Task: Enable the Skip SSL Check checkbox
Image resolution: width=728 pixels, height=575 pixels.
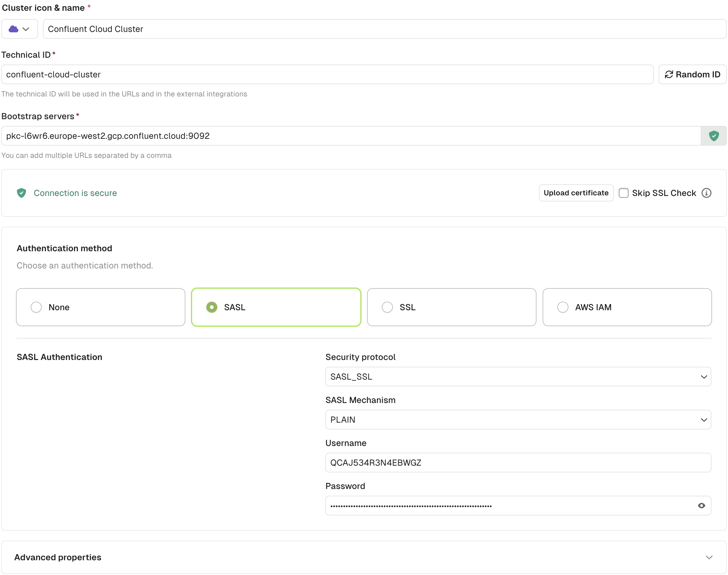Action: (x=623, y=193)
